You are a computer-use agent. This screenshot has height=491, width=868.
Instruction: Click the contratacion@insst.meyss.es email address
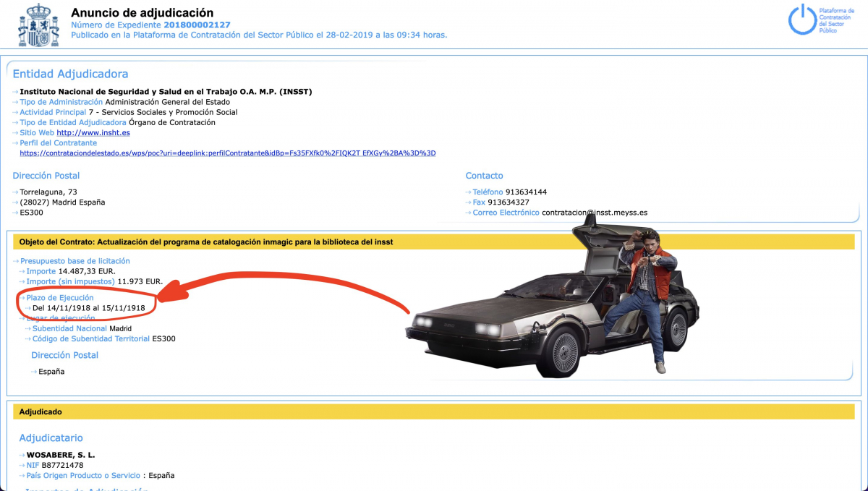click(595, 213)
